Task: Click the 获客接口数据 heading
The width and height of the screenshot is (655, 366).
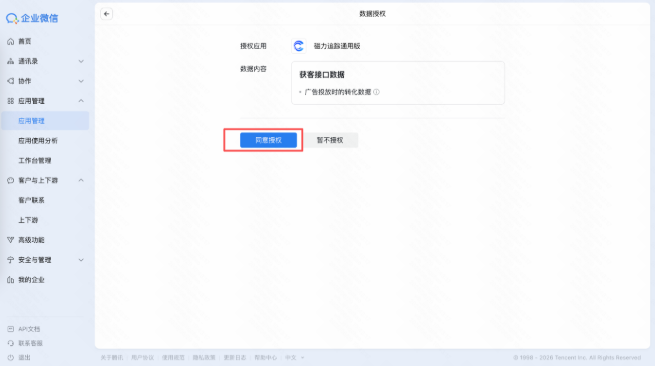Action: [x=322, y=75]
